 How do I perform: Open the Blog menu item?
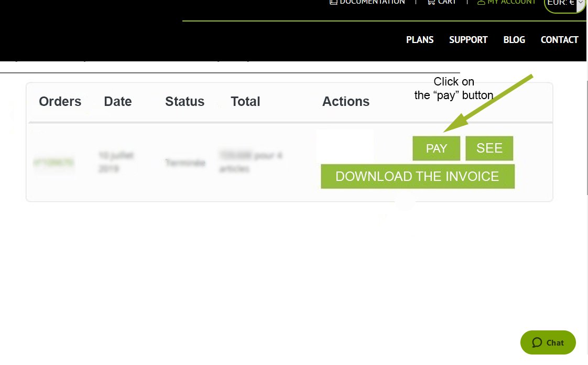click(x=514, y=40)
